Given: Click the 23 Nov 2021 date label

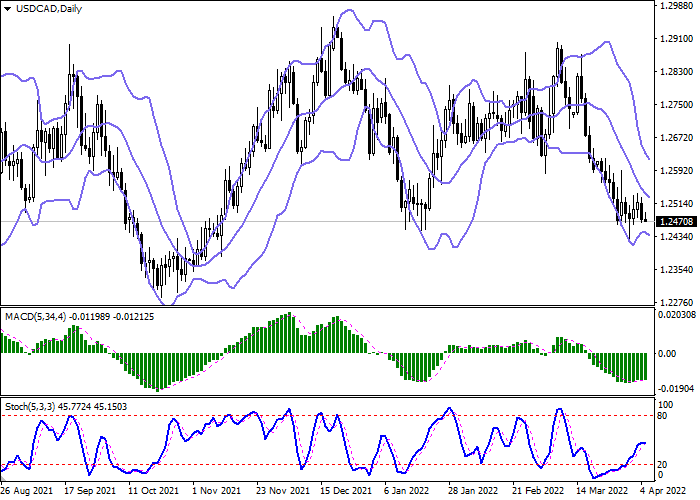Looking at the screenshot, I should (x=283, y=491).
